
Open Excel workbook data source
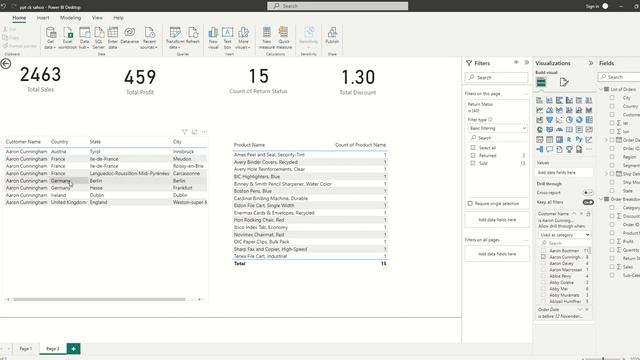tap(67, 38)
